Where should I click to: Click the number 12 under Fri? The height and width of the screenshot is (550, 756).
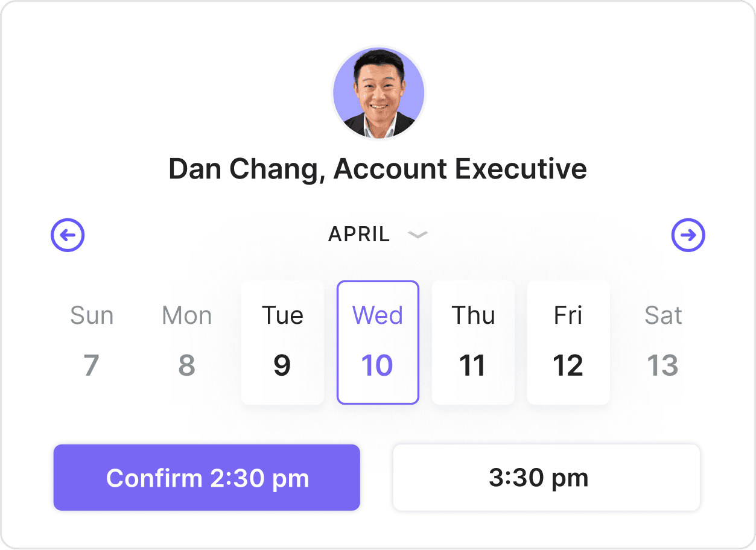[568, 366]
